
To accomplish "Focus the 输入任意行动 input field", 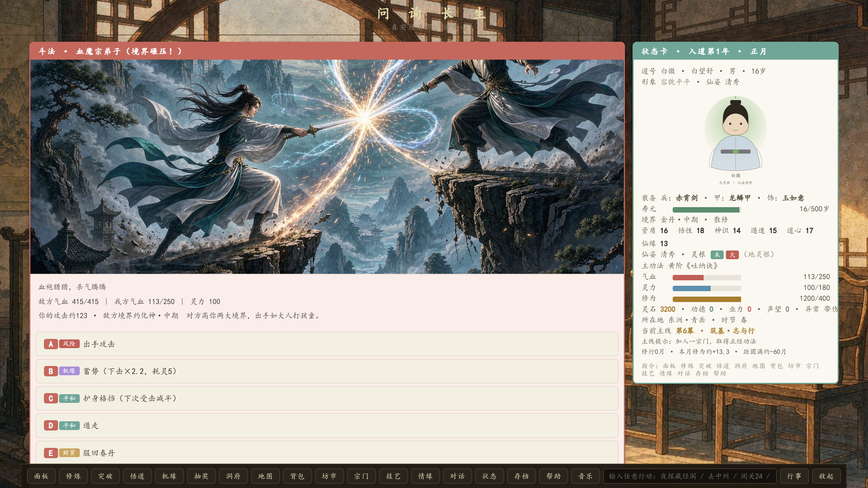I will pyautogui.click(x=690, y=476).
